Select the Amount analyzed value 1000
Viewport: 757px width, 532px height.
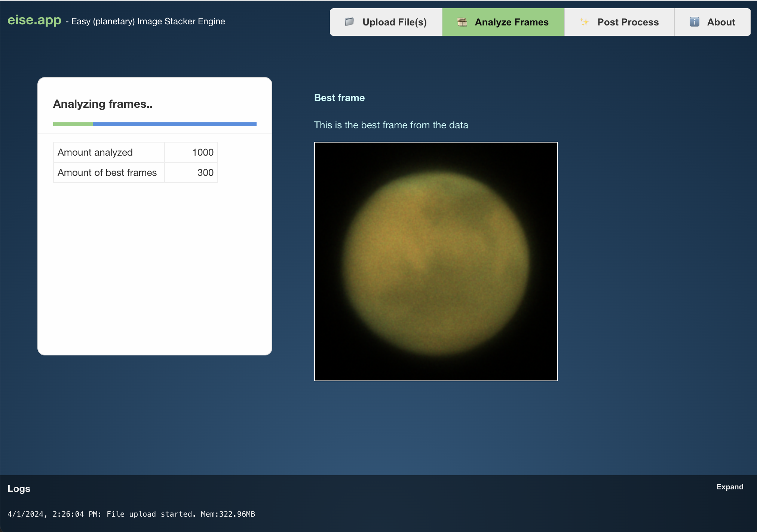coord(191,152)
